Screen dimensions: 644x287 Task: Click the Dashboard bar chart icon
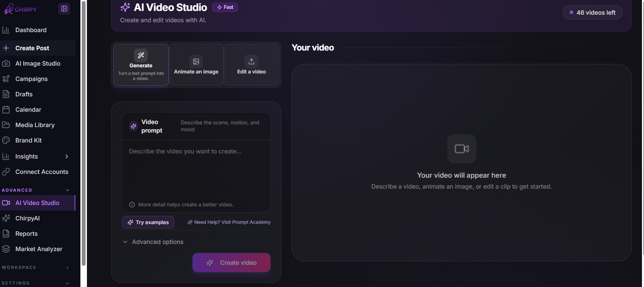point(6,30)
